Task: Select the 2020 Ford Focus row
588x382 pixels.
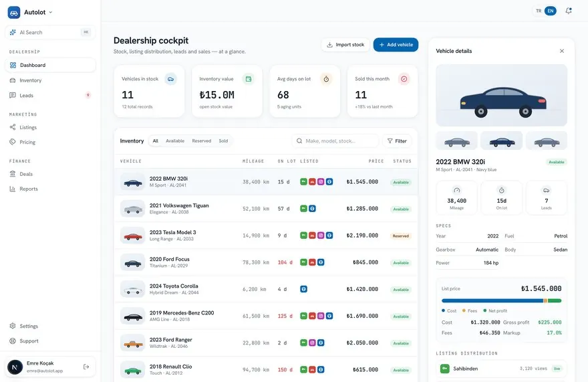Action: [266, 262]
